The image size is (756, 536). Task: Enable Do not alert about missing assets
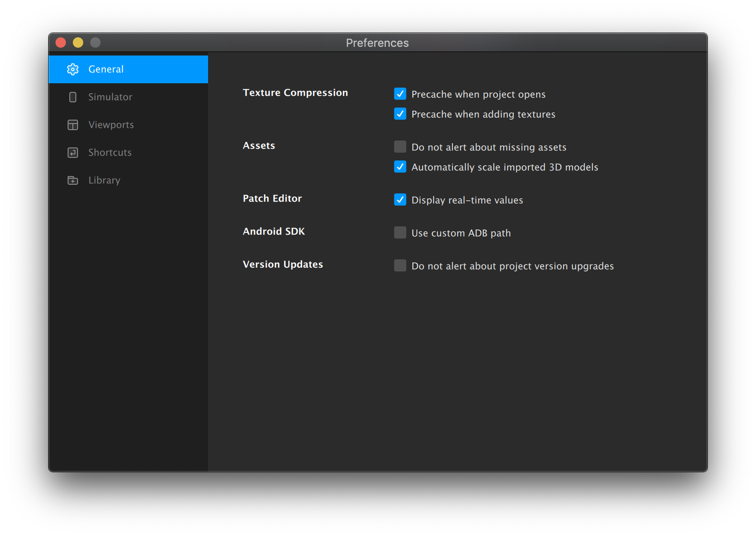click(x=400, y=147)
